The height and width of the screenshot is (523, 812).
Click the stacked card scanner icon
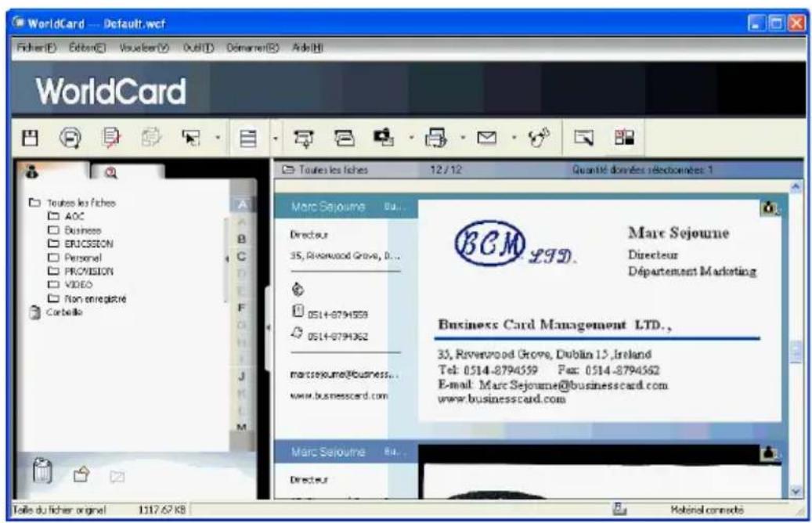click(345, 138)
